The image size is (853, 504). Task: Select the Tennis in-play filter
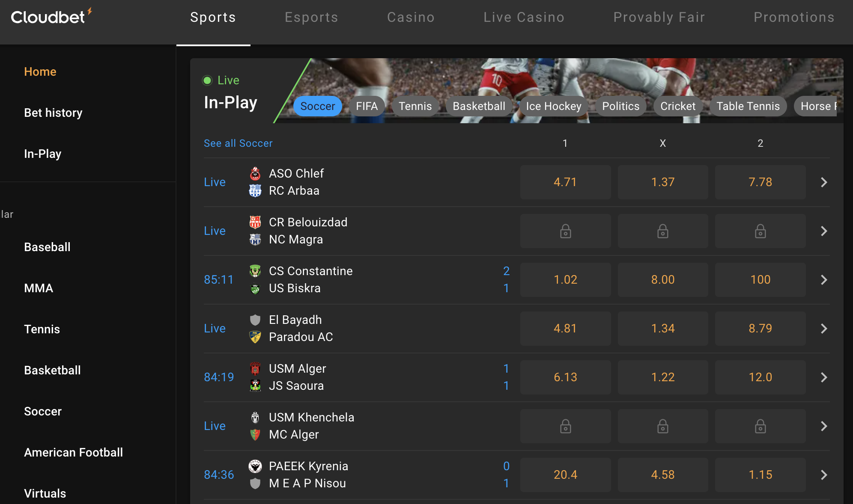[x=415, y=106]
